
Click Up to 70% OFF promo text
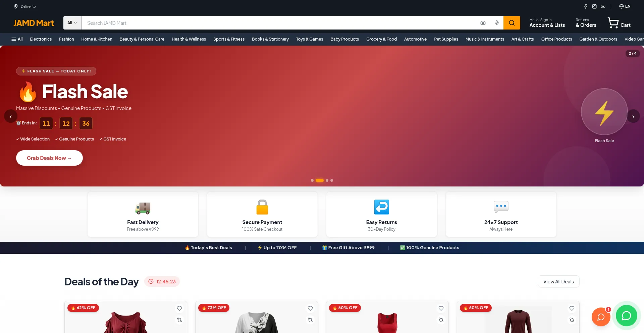click(x=277, y=248)
